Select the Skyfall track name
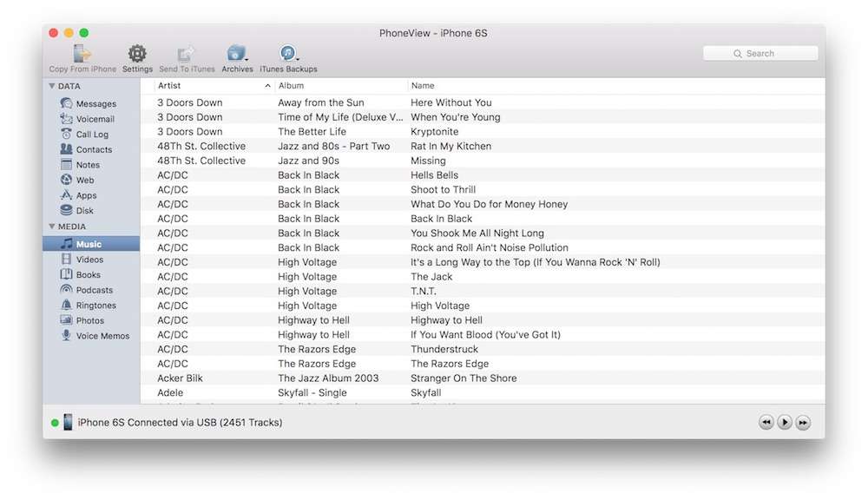 (x=425, y=392)
